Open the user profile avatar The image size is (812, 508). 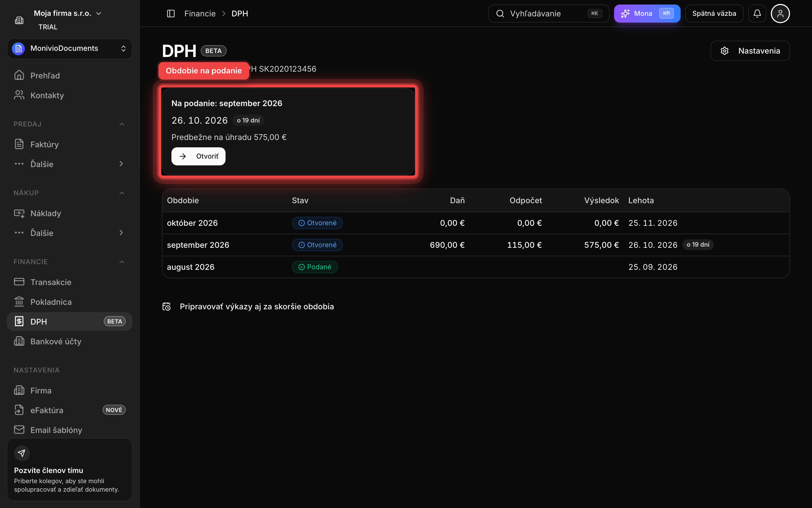tap(780, 14)
